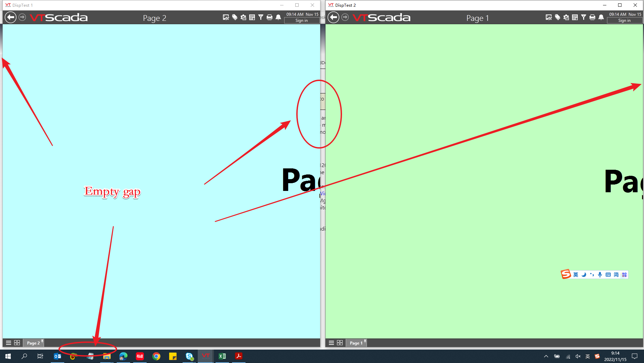Open Idea Studio editor in DispTest 2

(548, 17)
